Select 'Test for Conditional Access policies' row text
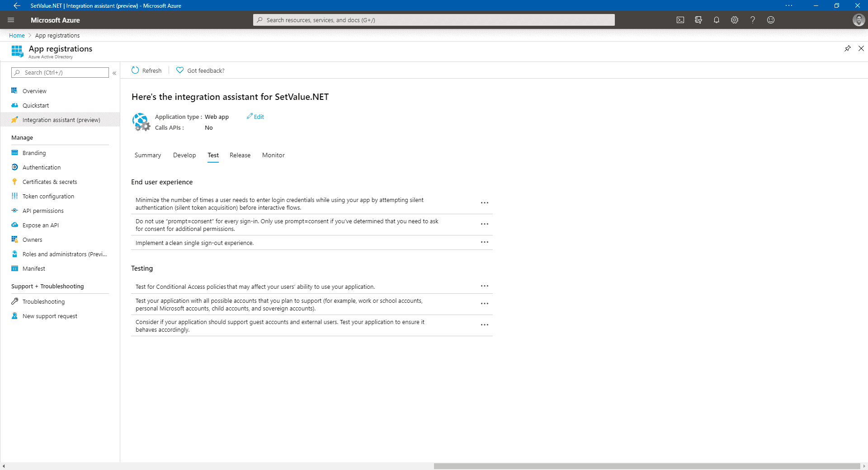Screen dimensions: 868x470 [255, 287]
